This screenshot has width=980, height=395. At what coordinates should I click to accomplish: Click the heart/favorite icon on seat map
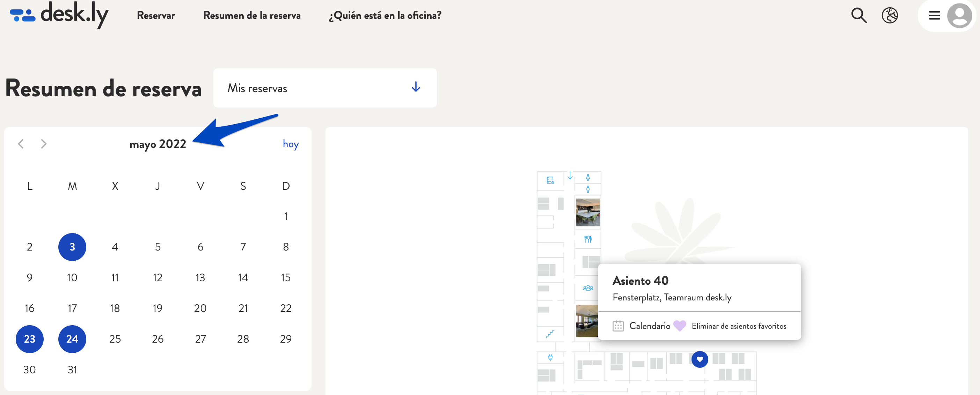(700, 359)
